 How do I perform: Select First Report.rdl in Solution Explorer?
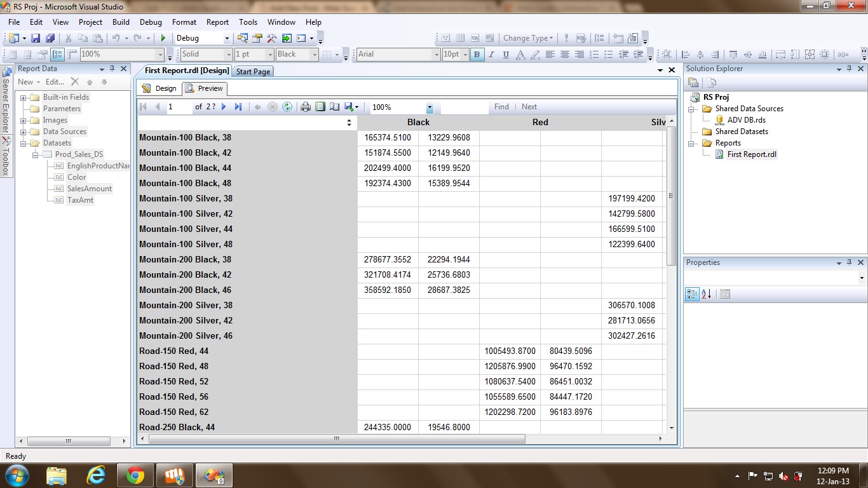752,154
